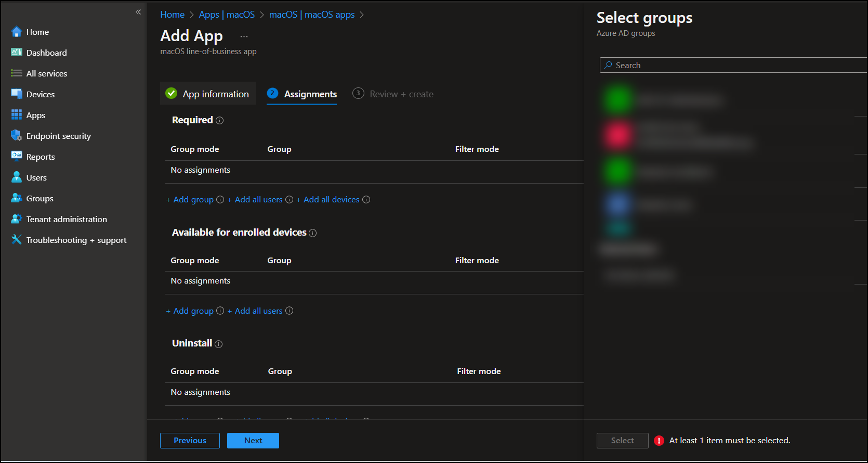Add all users under Required section

[x=255, y=200]
